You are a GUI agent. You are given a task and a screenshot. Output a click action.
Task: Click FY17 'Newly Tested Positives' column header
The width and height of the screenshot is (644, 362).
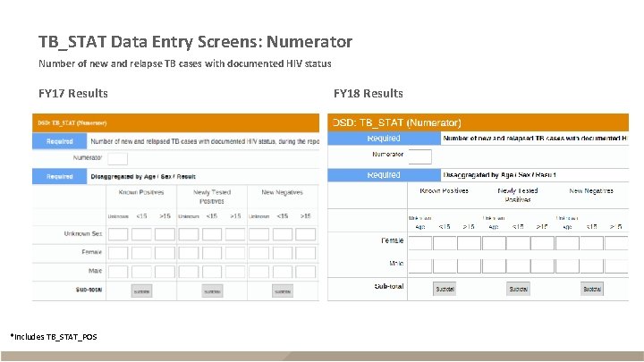(212, 197)
